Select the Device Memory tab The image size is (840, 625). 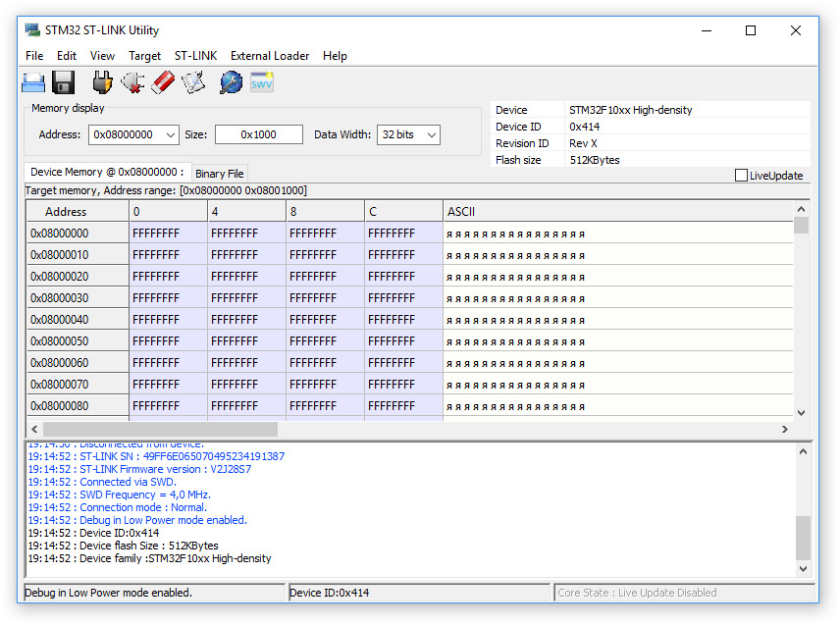(x=107, y=173)
